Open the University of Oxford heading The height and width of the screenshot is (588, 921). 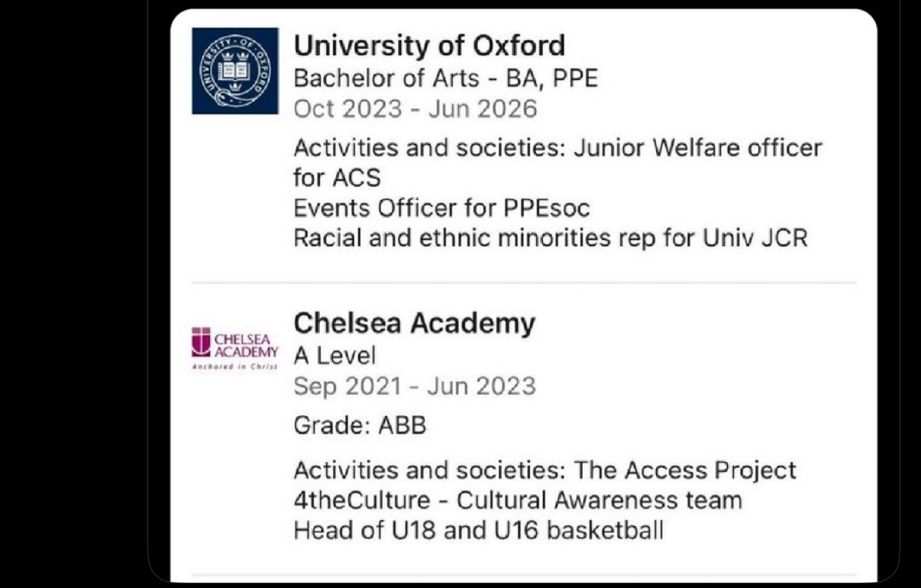point(429,46)
